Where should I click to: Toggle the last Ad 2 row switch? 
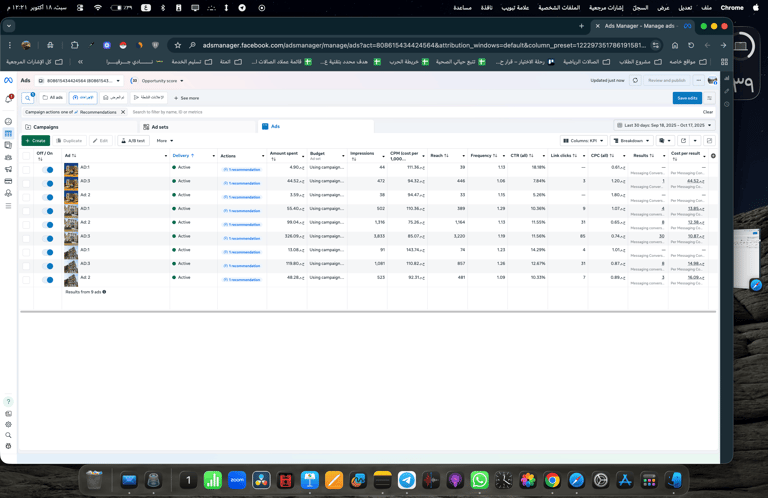coord(48,280)
